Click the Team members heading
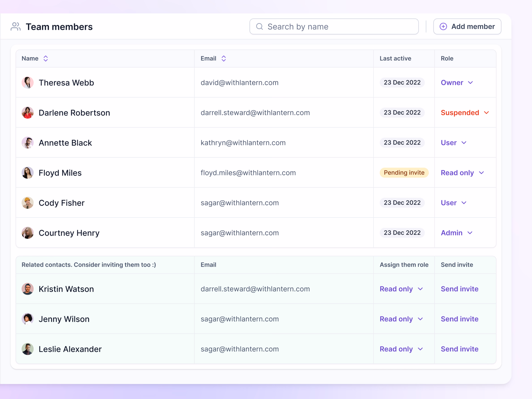Viewport: 532px width, 399px height. (59, 27)
